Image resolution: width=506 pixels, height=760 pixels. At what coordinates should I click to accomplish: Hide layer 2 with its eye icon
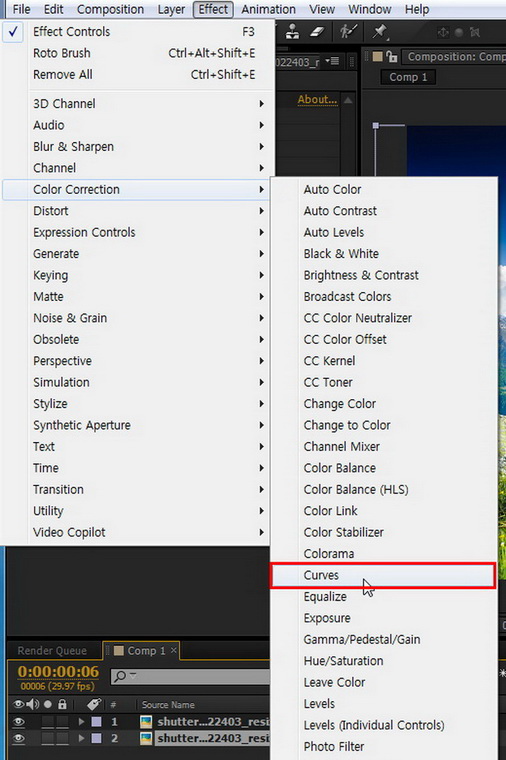18,738
